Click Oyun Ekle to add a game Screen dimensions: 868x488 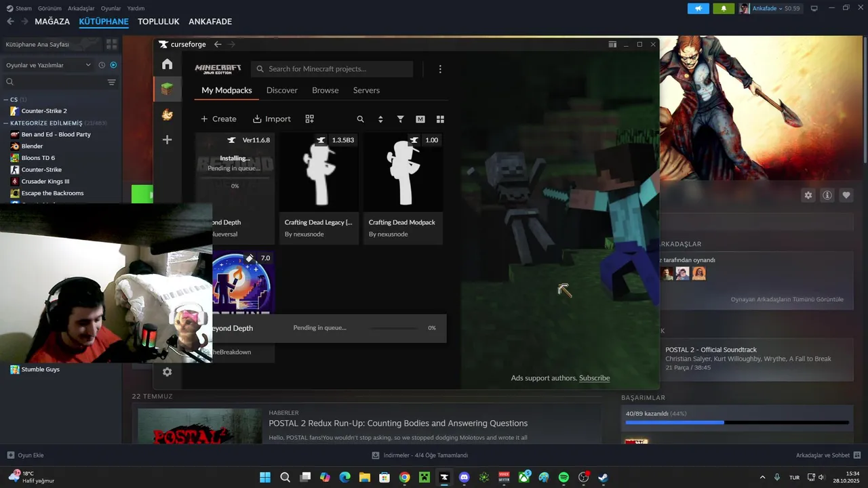(25, 455)
